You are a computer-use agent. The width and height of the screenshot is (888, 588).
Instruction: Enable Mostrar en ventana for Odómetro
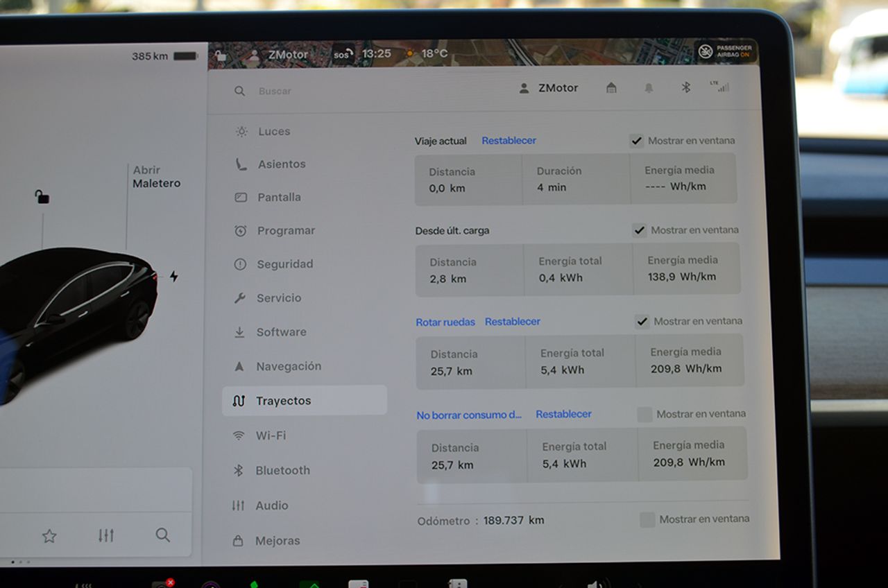647,519
